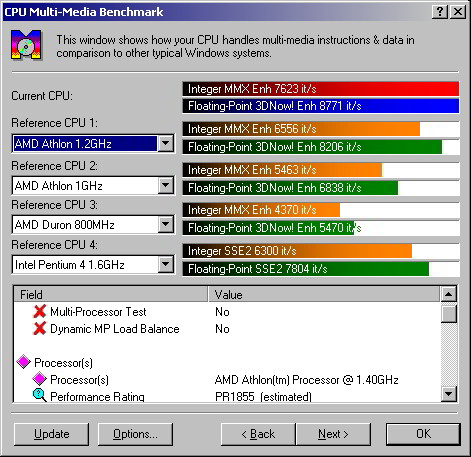The image size is (471, 457).
Task: Click the Value column header
Action: [x=324, y=294]
